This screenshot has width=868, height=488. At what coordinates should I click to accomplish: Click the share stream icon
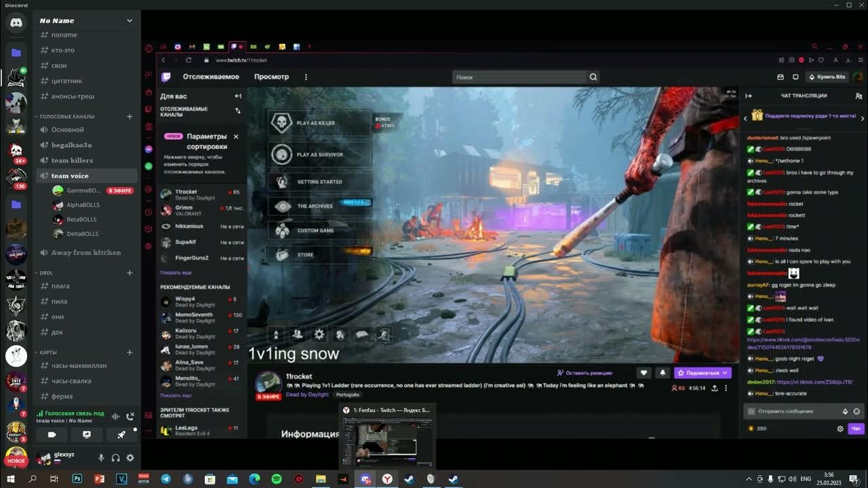point(714,388)
